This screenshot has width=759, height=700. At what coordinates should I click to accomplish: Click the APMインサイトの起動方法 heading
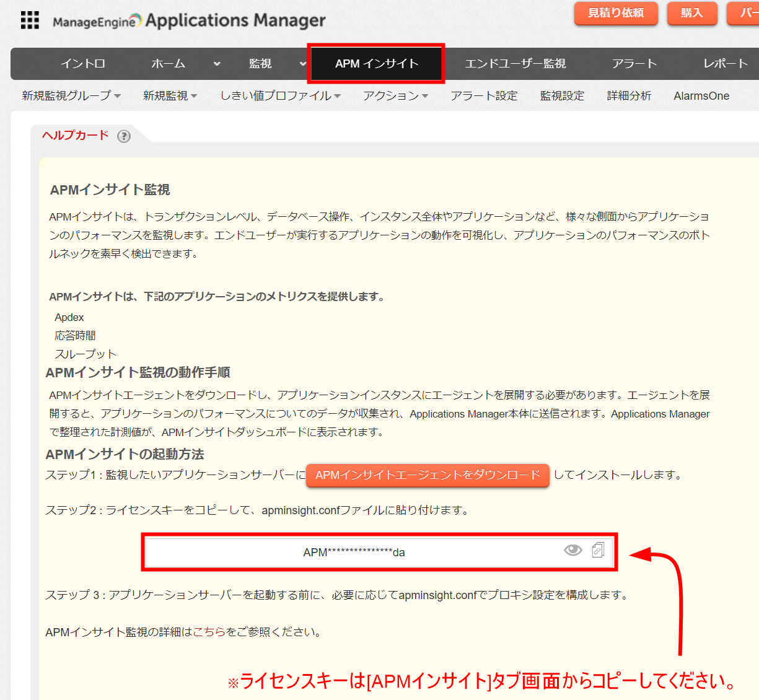pos(125,454)
